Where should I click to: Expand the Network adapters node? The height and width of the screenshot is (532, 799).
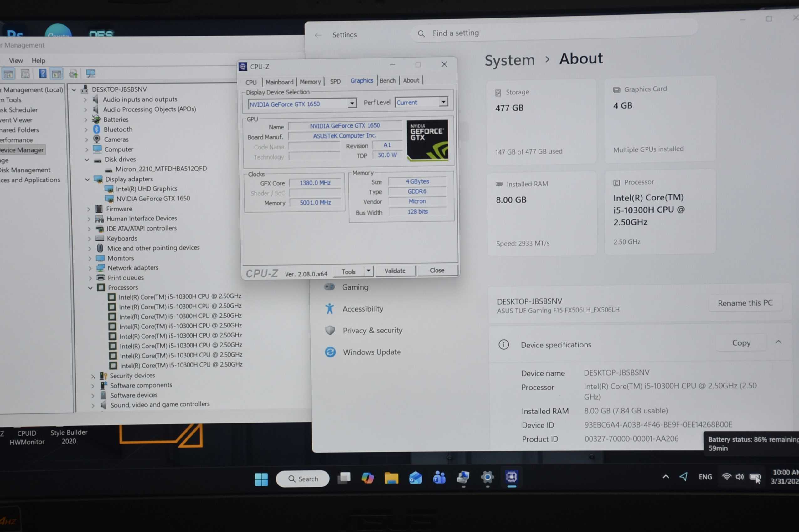coord(90,268)
